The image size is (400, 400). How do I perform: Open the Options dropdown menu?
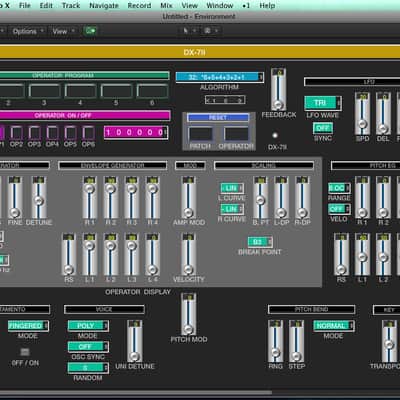(x=28, y=31)
